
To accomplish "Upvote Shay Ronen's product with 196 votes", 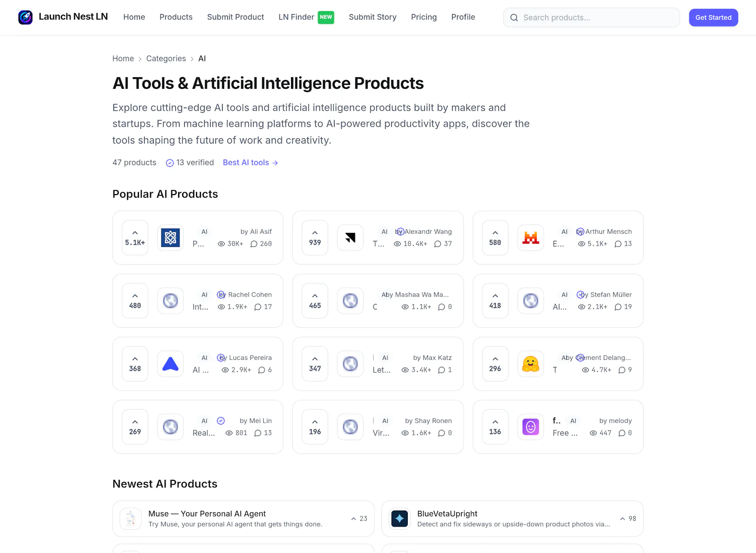I will (x=315, y=427).
